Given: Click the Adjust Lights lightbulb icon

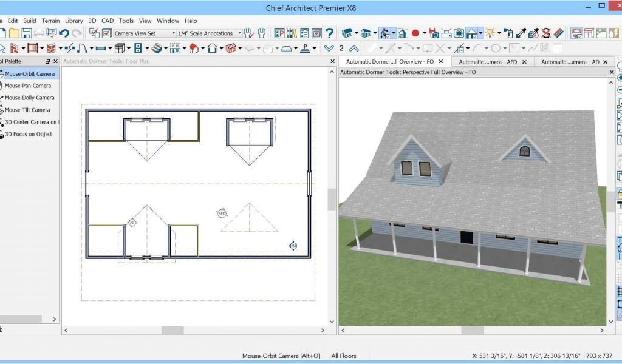Looking at the screenshot, I should (490, 33).
